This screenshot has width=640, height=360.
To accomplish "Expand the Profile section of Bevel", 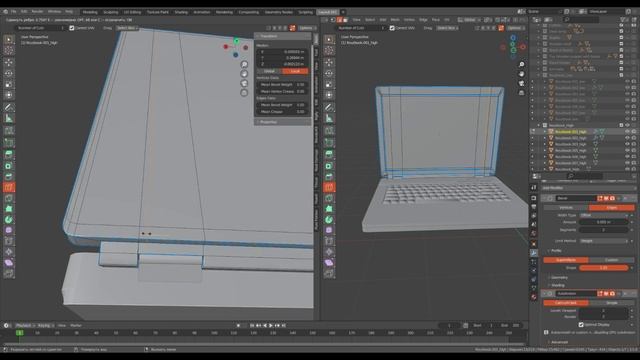I will pyautogui.click(x=556, y=251).
